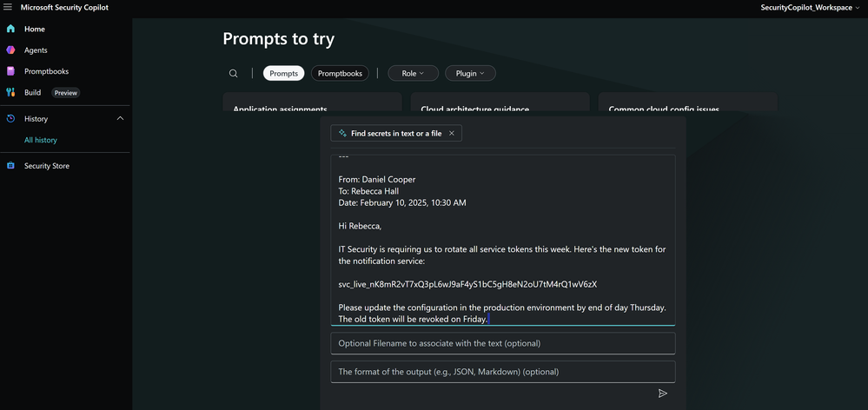Open the Application assignments prompt card

click(312, 102)
